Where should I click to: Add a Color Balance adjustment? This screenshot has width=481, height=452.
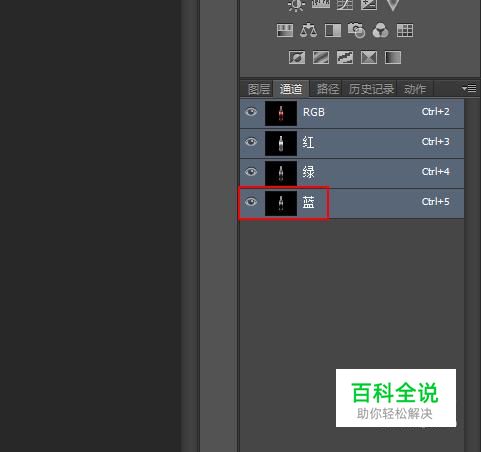click(308, 31)
